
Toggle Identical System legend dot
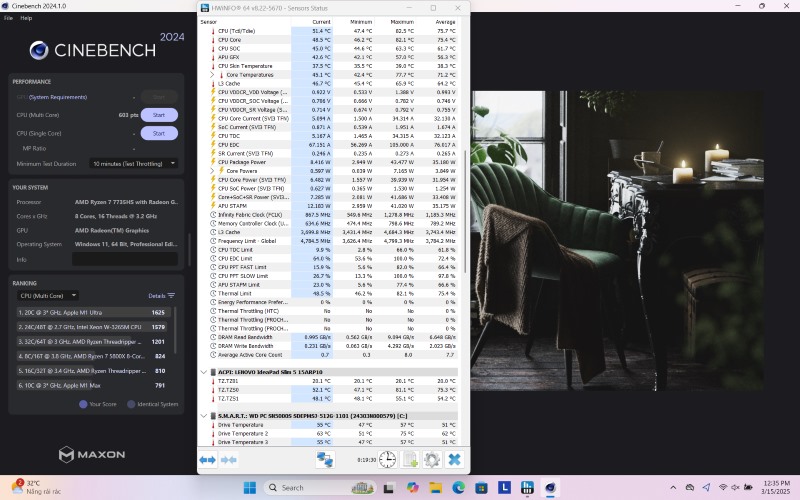tap(131, 404)
